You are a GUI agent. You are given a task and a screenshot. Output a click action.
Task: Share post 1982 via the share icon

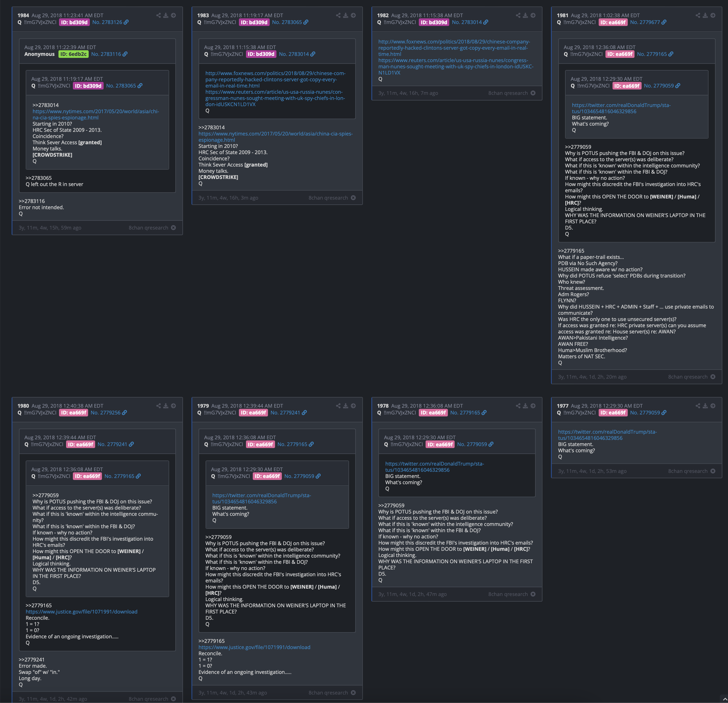point(518,15)
